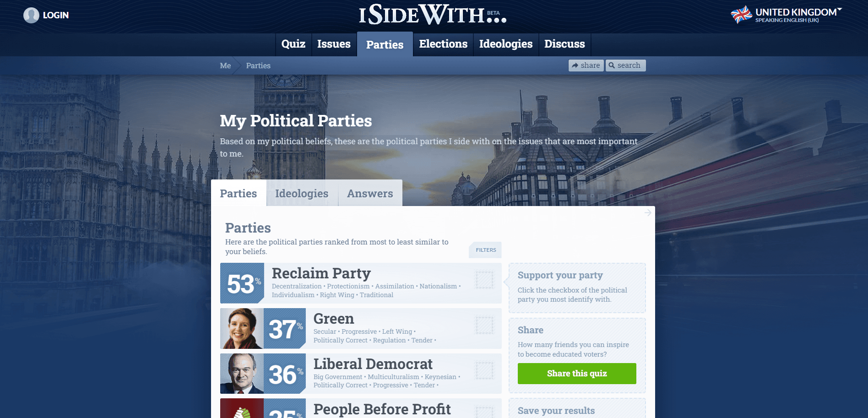Open the Liberal Democrat leader photo
Viewport: 868px width, 418px height.
(x=242, y=374)
